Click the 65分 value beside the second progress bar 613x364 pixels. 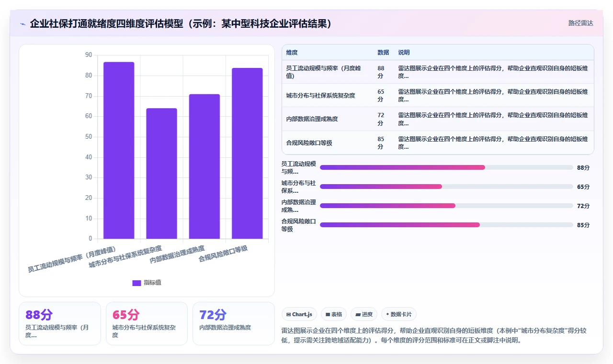tap(583, 187)
